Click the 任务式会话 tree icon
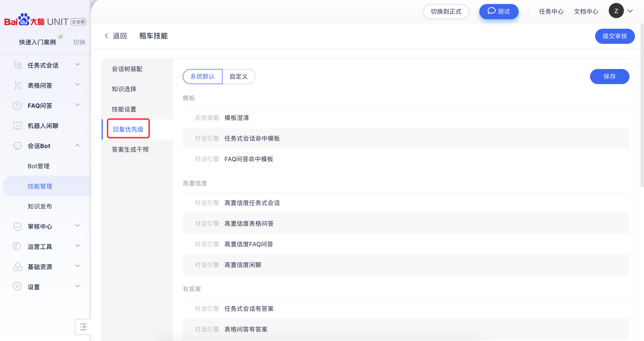 coord(18,65)
